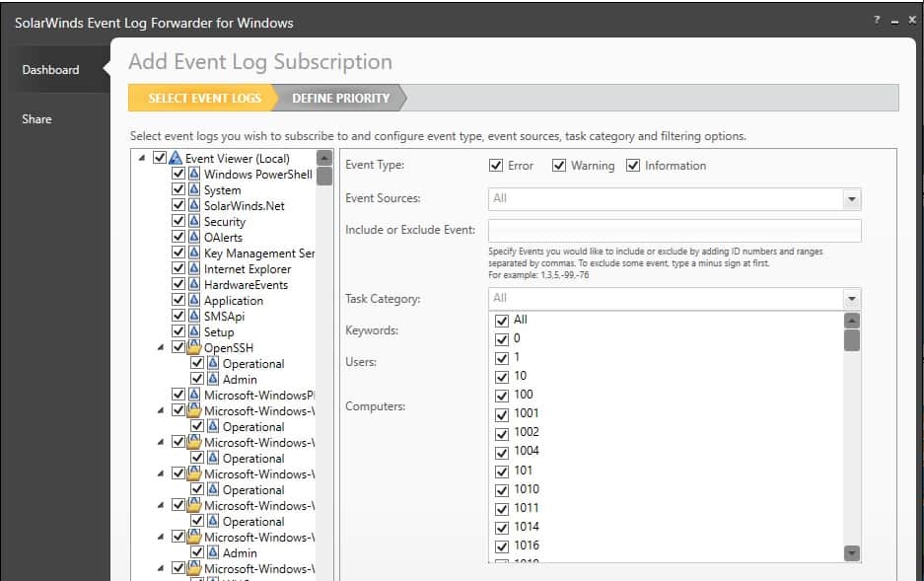Screen dimensions: 924x581
Task: Click the OAlerts log icon
Action: [x=194, y=237]
